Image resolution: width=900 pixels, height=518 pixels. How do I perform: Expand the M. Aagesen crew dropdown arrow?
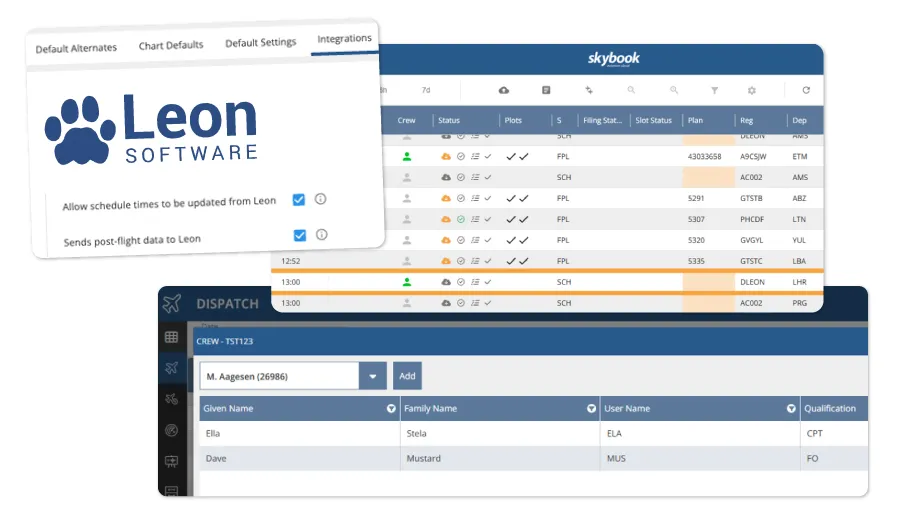click(373, 376)
